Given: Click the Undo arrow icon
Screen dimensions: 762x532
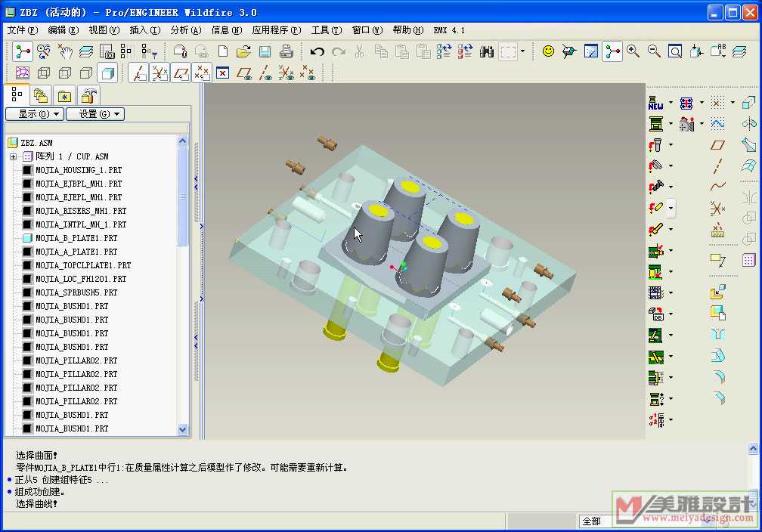Looking at the screenshot, I should point(317,51).
